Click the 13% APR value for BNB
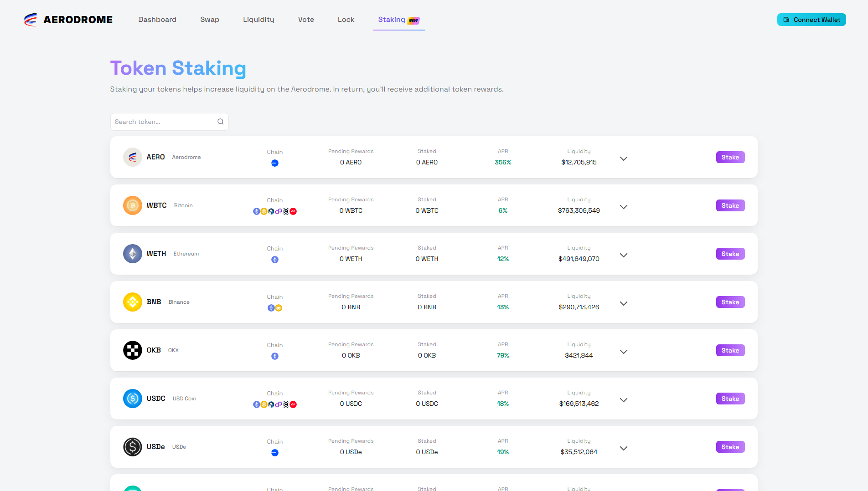The width and height of the screenshot is (868, 491). point(503,307)
